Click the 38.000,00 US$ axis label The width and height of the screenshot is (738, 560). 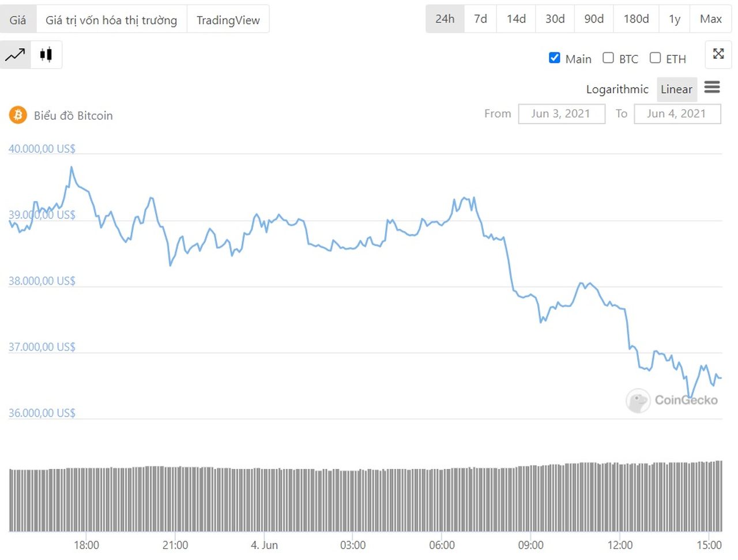click(42, 281)
